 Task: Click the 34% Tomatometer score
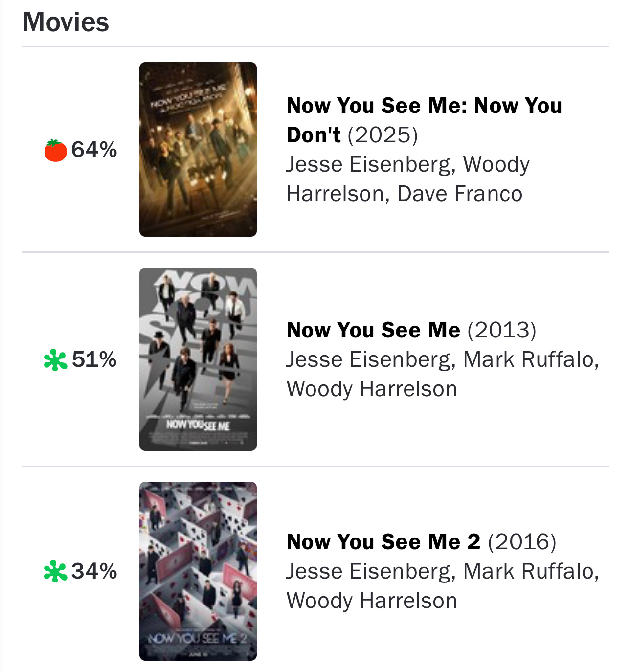94,571
